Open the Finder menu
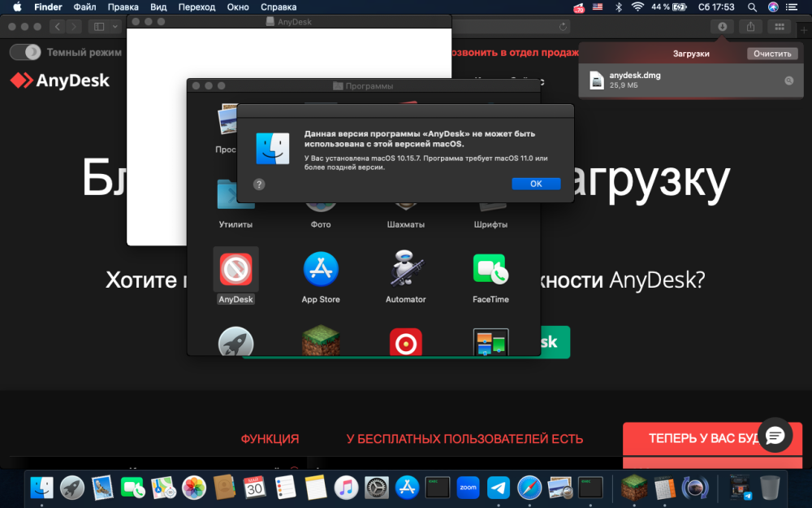The width and height of the screenshot is (812, 508). [x=48, y=7]
